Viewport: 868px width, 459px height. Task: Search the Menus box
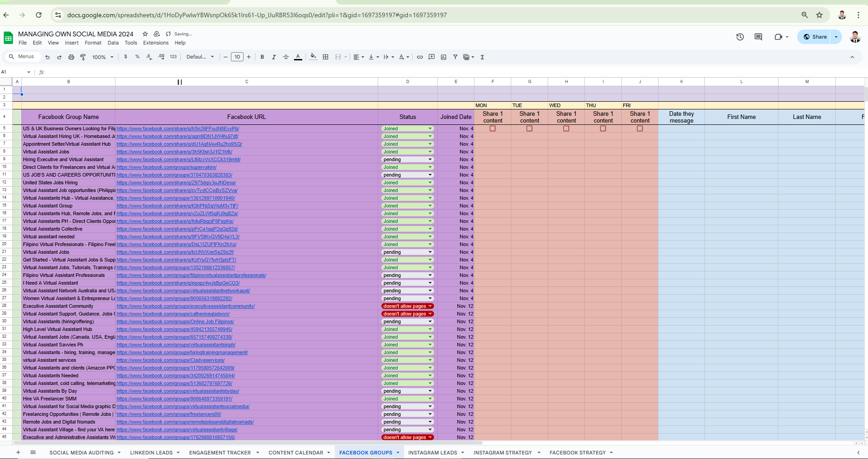[x=23, y=57]
